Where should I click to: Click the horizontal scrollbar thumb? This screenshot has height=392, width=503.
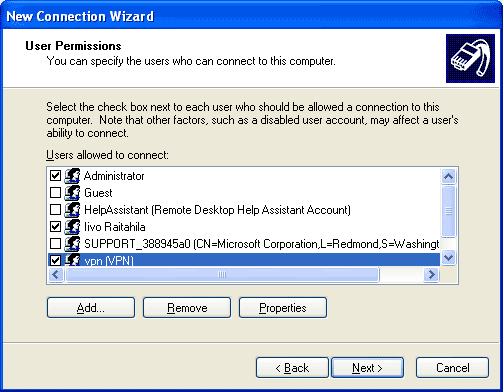[x=222, y=274]
